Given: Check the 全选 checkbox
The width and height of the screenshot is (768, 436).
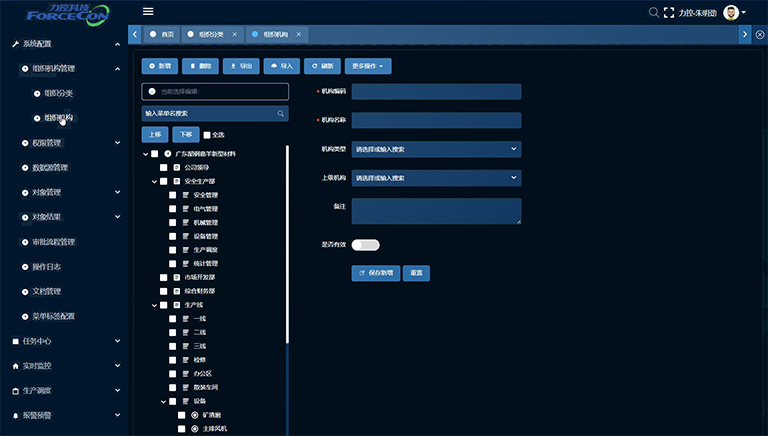Looking at the screenshot, I should 207,134.
